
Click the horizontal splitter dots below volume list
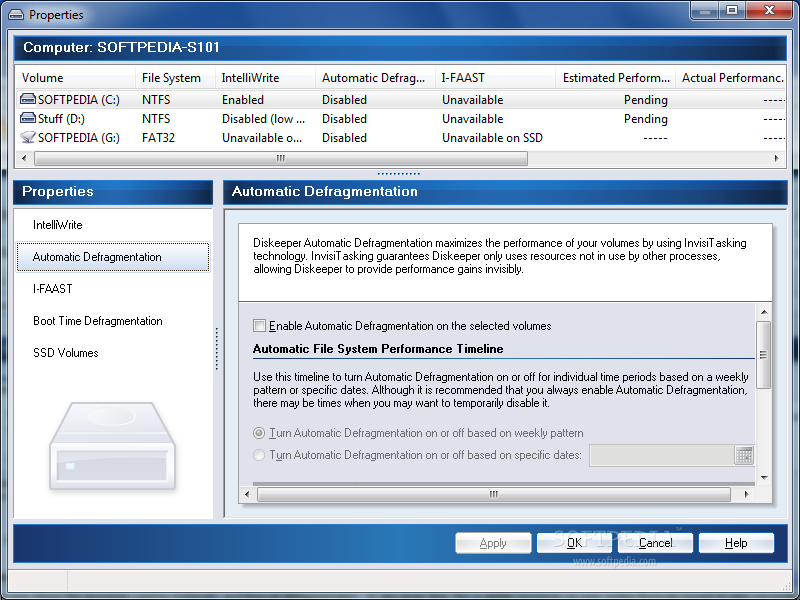pyautogui.click(x=398, y=173)
